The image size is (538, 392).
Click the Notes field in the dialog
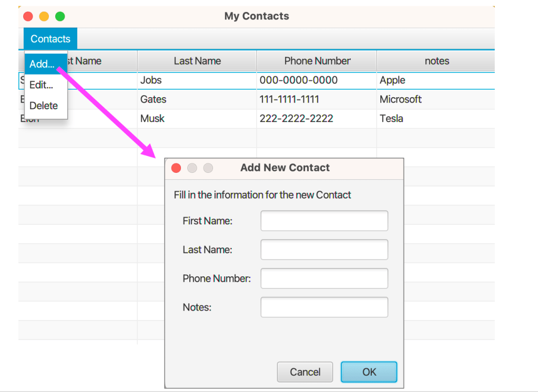coord(323,307)
